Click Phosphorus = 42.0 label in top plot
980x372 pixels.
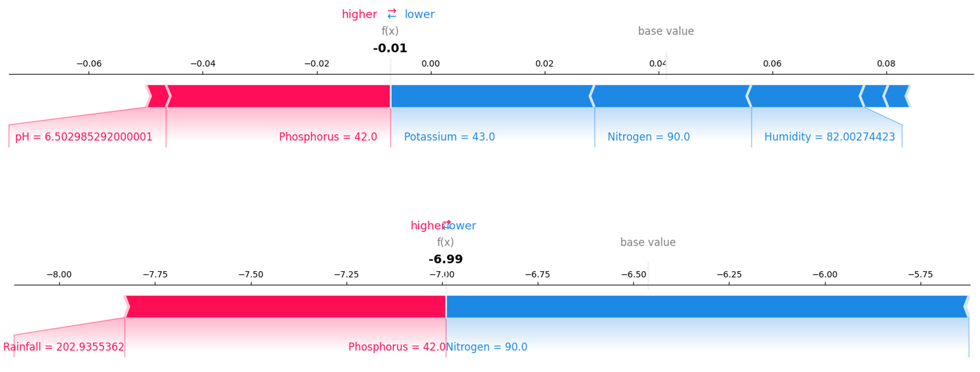tap(328, 137)
